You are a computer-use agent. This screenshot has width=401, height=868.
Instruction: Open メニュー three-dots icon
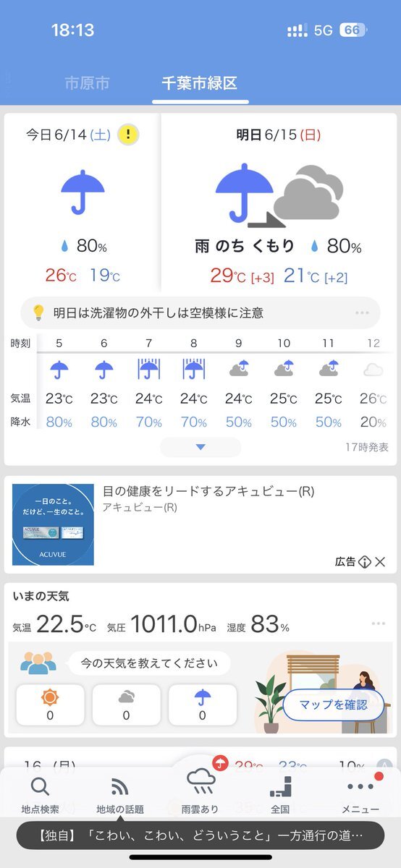coord(360,786)
